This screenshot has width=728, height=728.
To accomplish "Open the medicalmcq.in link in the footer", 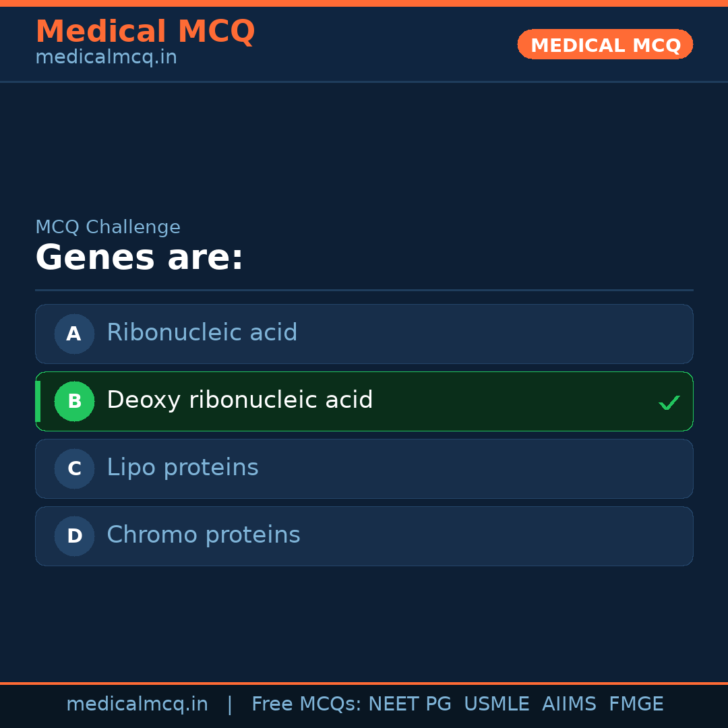I will point(137,704).
